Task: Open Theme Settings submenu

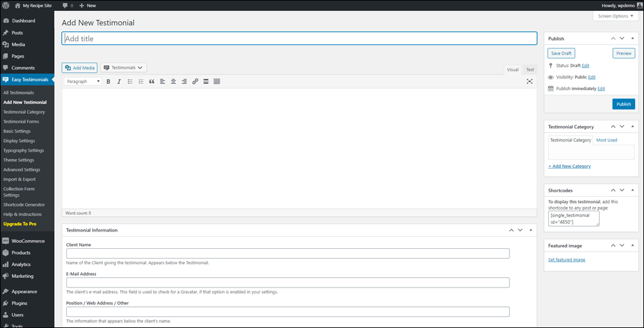Action: pos(19,160)
